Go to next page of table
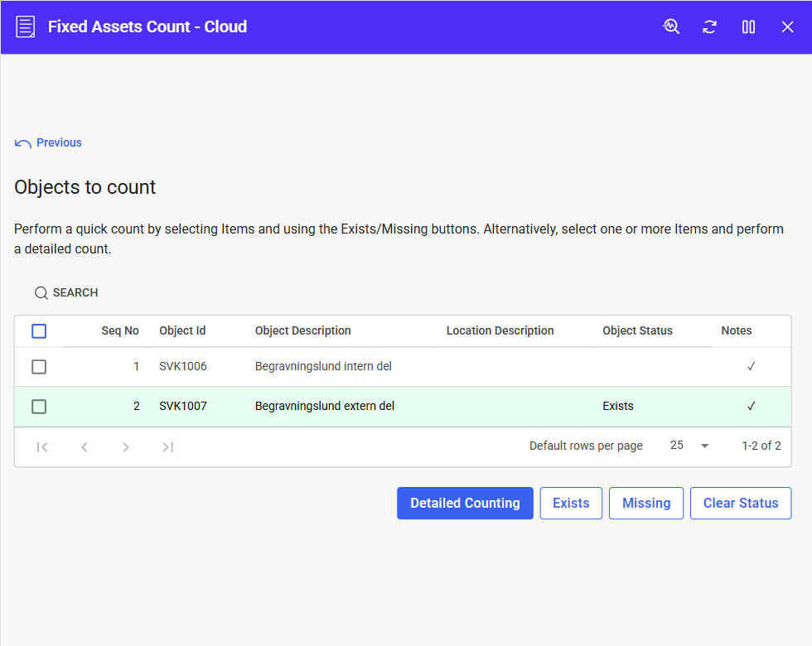Screen dimensions: 812x646 tap(126, 447)
